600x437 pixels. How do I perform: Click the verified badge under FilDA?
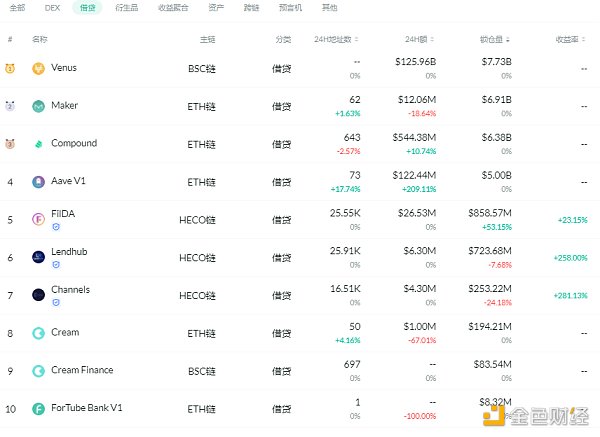click(x=56, y=227)
